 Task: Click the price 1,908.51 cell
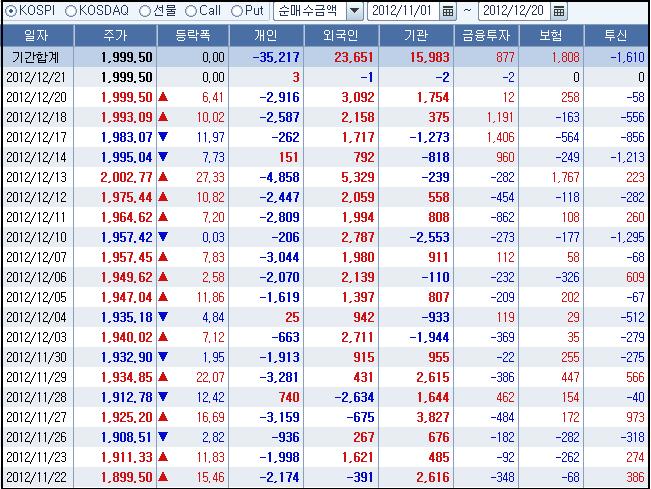[x=127, y=437]
